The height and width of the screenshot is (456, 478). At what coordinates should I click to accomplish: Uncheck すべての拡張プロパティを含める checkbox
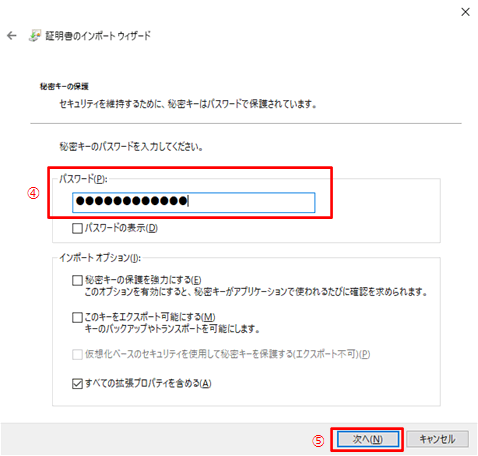coord(77,384)
